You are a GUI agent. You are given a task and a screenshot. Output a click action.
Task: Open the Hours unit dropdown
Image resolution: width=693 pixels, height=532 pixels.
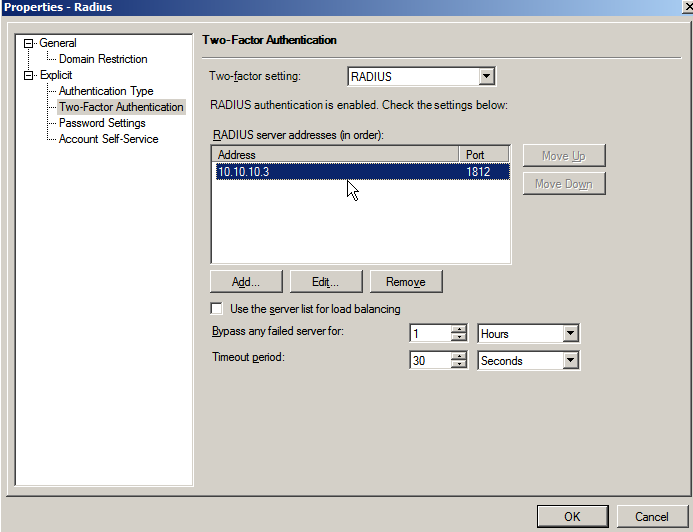click(570, 334)
